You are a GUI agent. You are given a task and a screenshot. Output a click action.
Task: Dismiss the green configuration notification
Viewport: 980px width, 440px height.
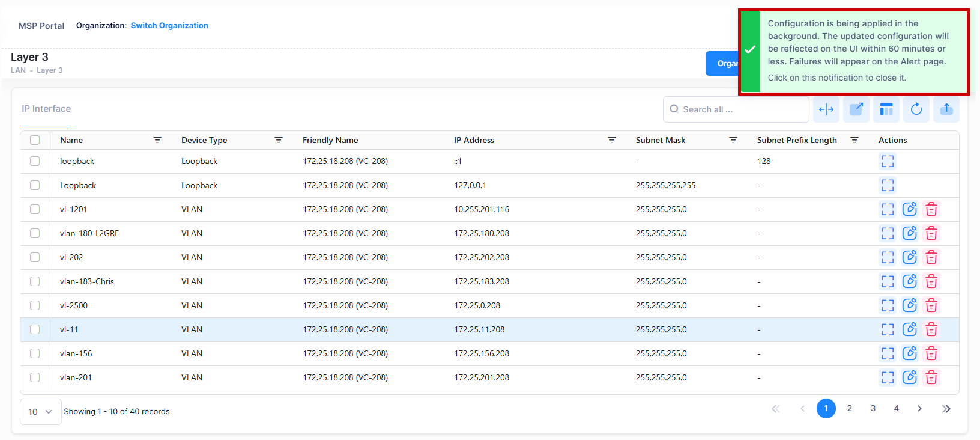point(853,52)
